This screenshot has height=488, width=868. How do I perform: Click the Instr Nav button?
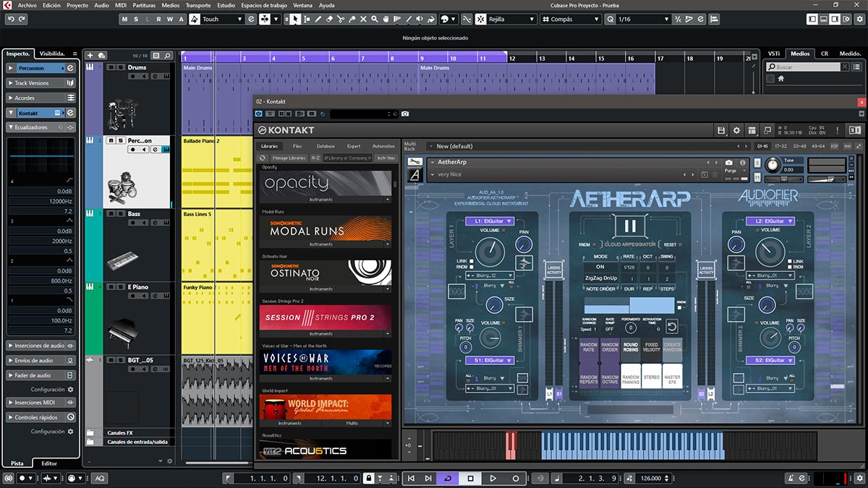click(386, 158)
